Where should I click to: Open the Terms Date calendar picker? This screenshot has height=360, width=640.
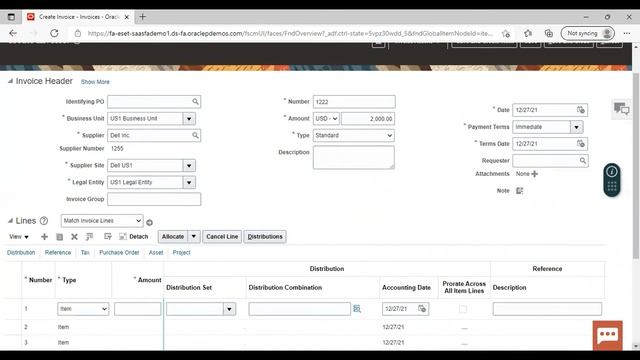coord(580,144)
